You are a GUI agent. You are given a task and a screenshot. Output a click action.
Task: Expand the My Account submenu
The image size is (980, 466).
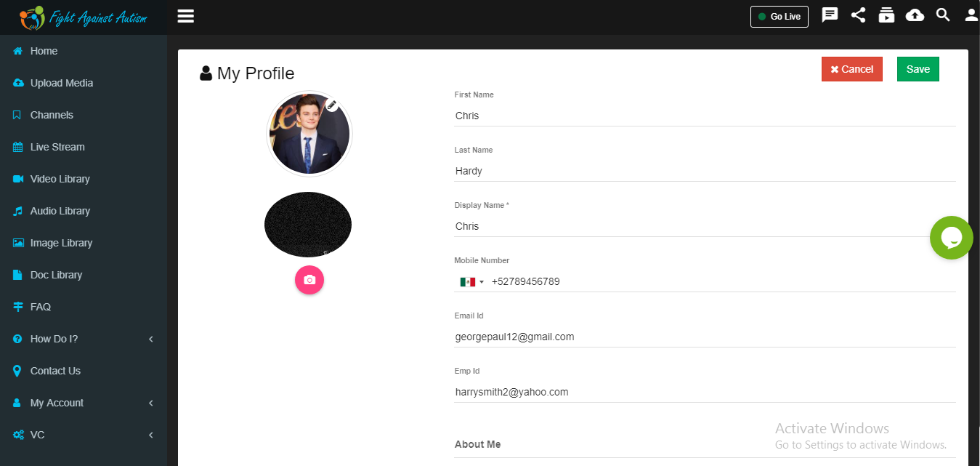tap(84, 403)
